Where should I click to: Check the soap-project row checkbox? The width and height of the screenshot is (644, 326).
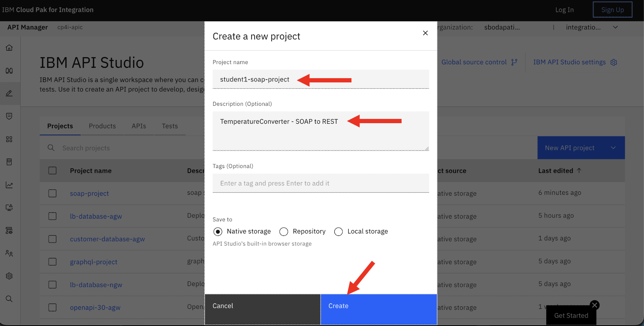click(x=53, y=193)
